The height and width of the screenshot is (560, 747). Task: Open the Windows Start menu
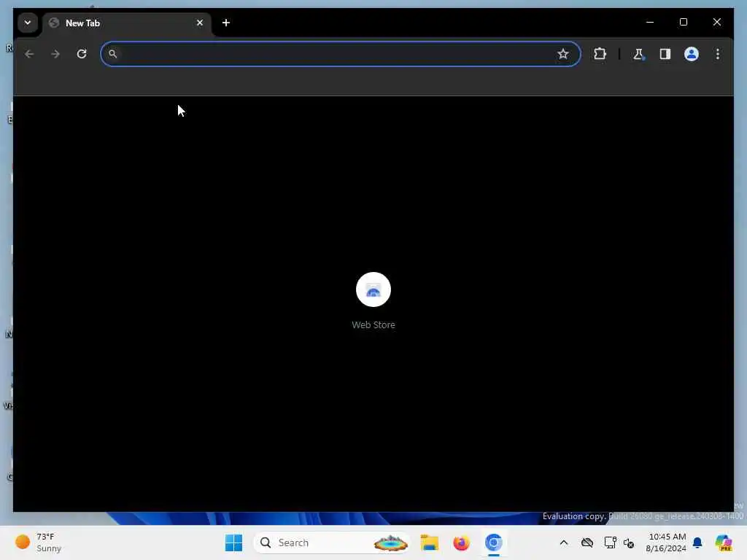tap(233, 542)
